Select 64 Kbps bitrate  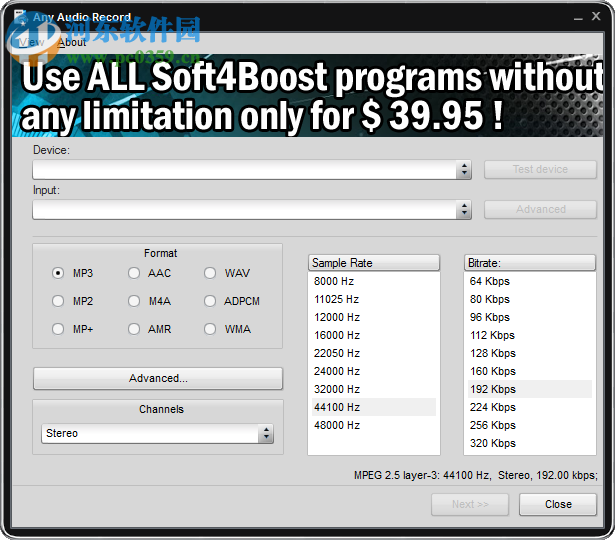coord(530,281)
